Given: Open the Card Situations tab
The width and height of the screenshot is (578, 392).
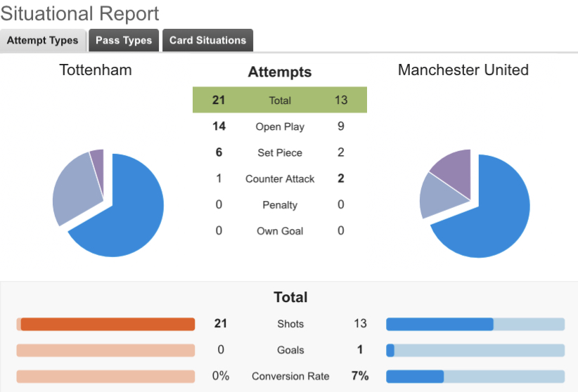Looking at the screenshot, I should pos(207,41).
